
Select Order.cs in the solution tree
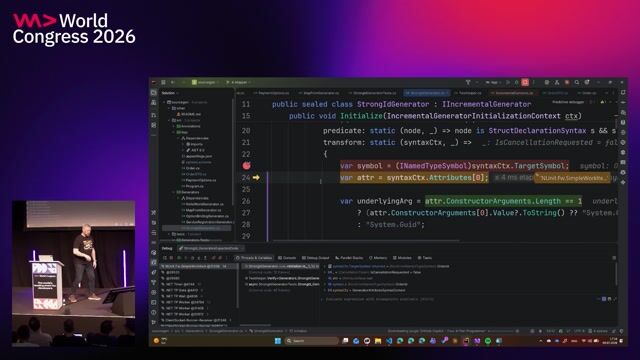coord(192,168)
